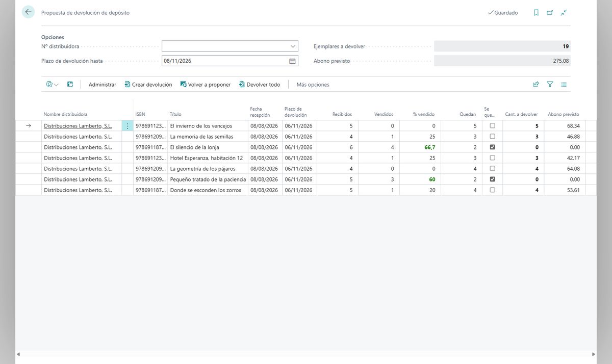This screenshot has width=612, height=364.
Task: Open the Administrar menu
Action: 103,85
